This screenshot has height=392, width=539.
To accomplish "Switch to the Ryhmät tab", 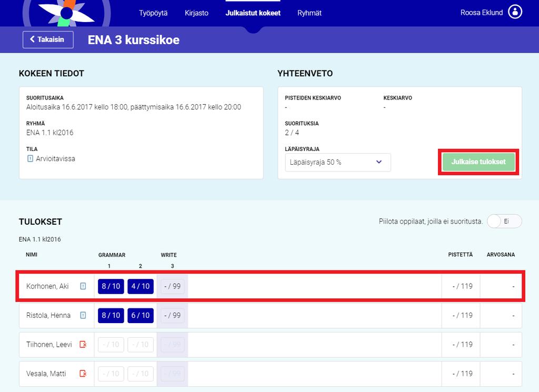I will click(x=310, y=13).
